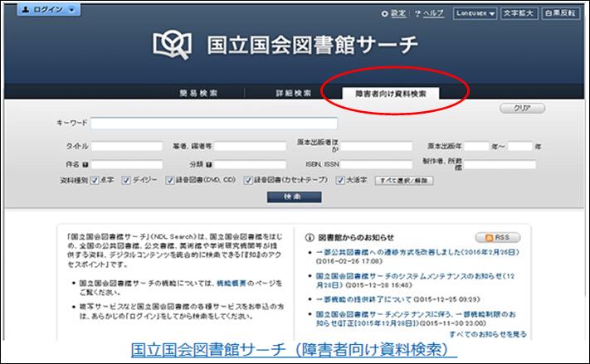Viewport: 590px width, 364px height.
Task: Click into the 著者、編者等 author field
Action: click(250, 146)
